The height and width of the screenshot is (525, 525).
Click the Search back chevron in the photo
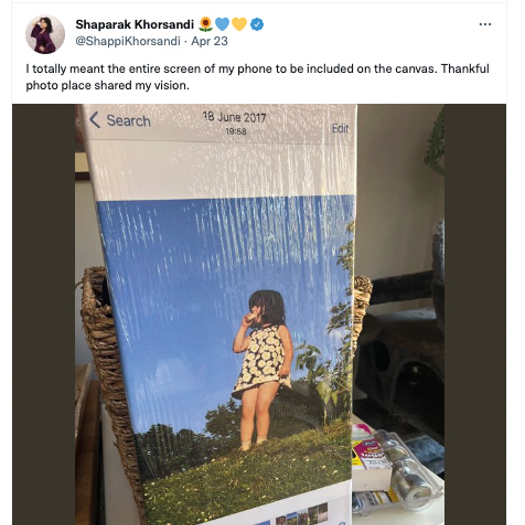[95, 120]
